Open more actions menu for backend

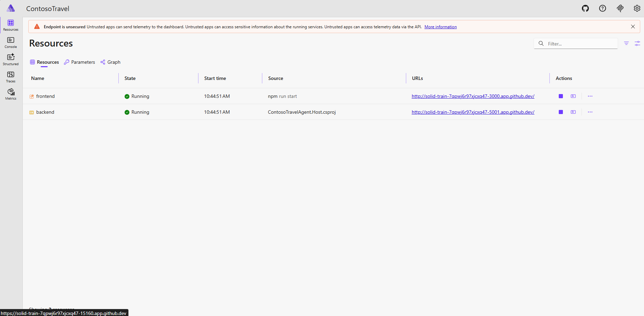[590, 112]
